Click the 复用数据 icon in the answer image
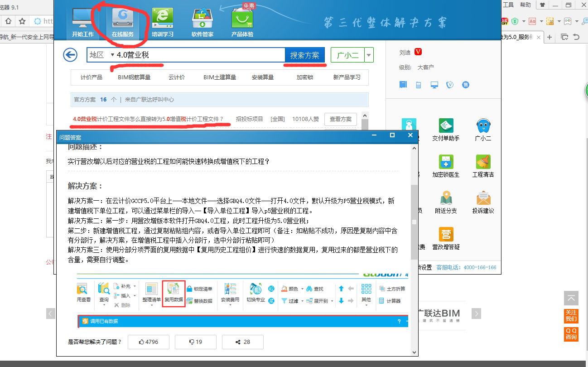Viewport: 588px width, 367px height. [x=174, y=293]
